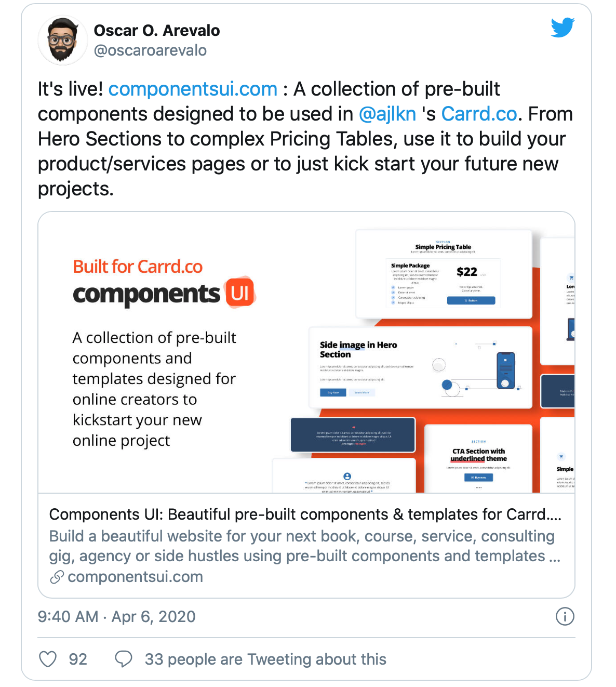616x687 pixels.
Task: Open the tweet info circle icon
Action: (565, 616)
